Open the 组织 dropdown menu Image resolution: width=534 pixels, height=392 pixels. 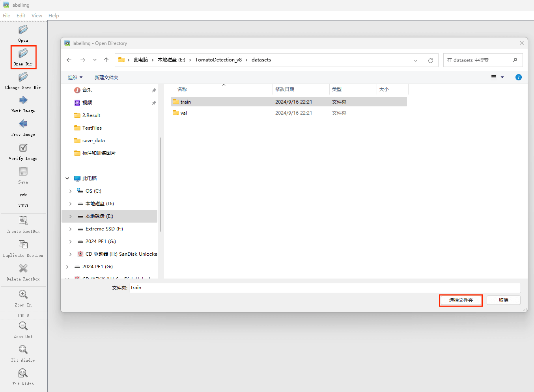tap(75, 78)
